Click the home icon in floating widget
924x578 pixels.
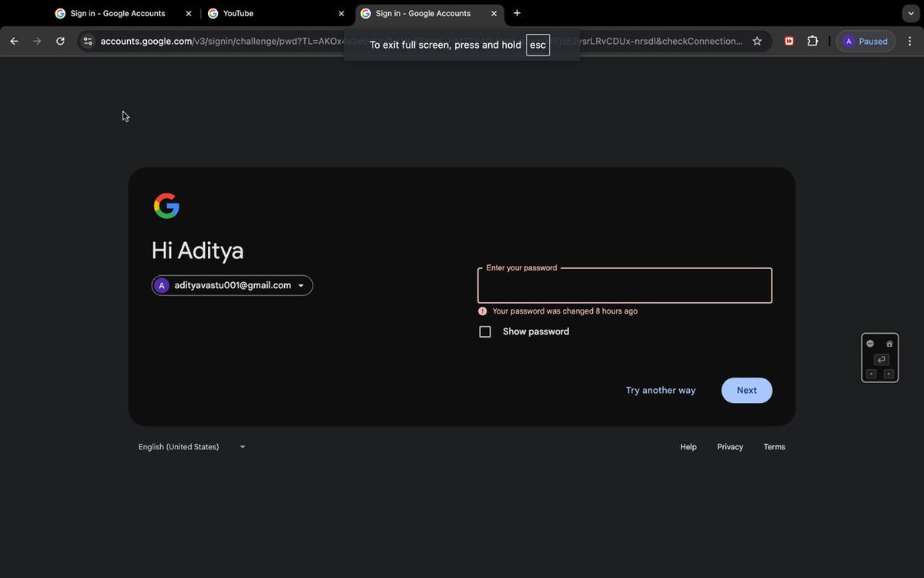tap(889, 344)
